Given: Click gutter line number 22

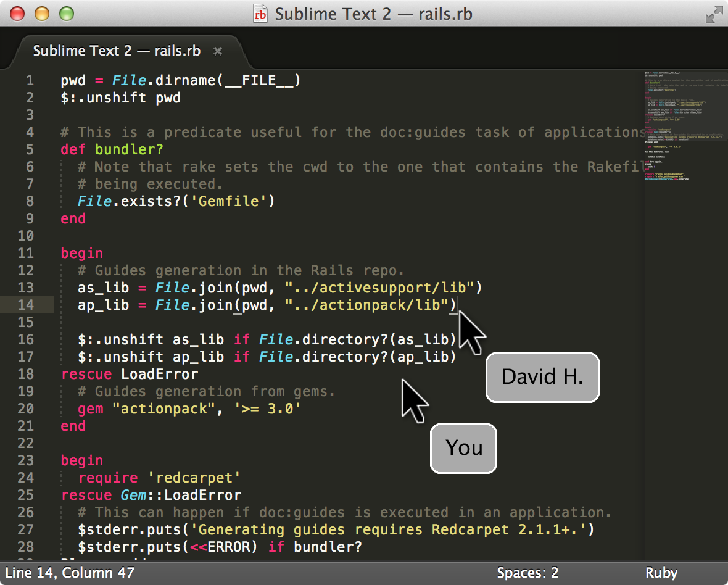Looking at the screenshot, I should pos(26,444).
